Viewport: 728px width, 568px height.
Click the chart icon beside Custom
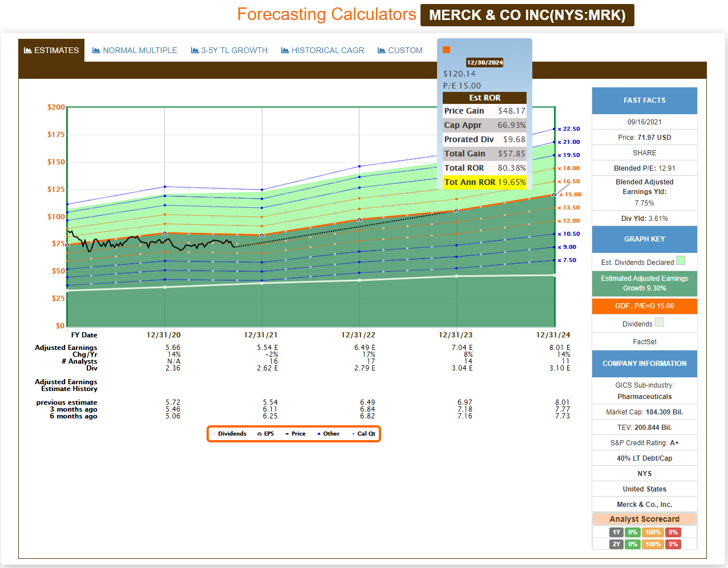pyautogui.click(x=381, y=50)
